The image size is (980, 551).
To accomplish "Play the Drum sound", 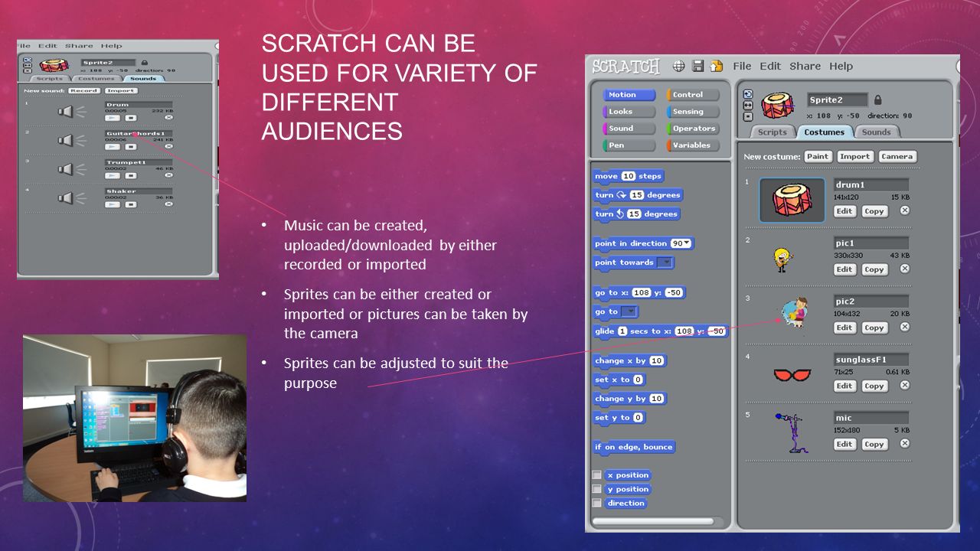I will 113,118.
